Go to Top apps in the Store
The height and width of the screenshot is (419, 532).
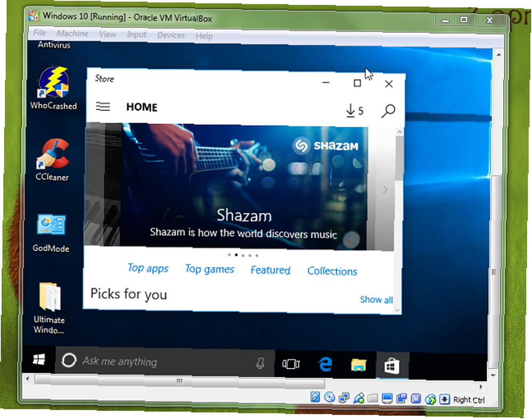[148, 268]
